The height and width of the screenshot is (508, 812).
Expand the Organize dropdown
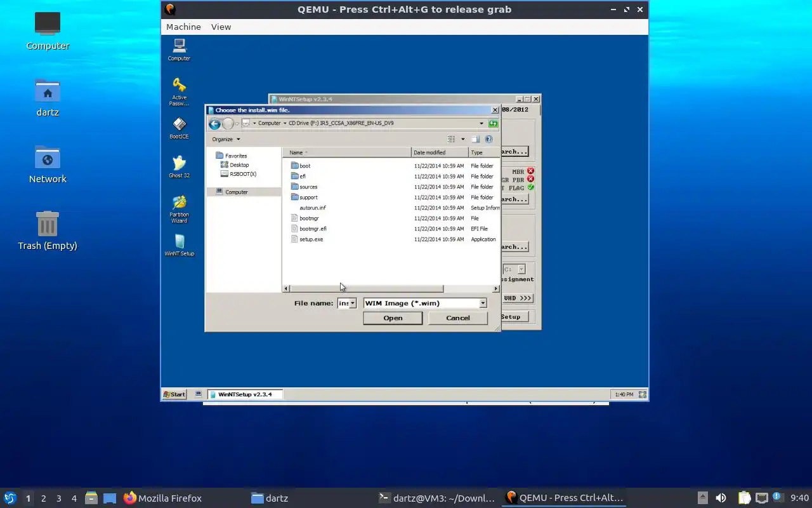(x=226, y=139)
